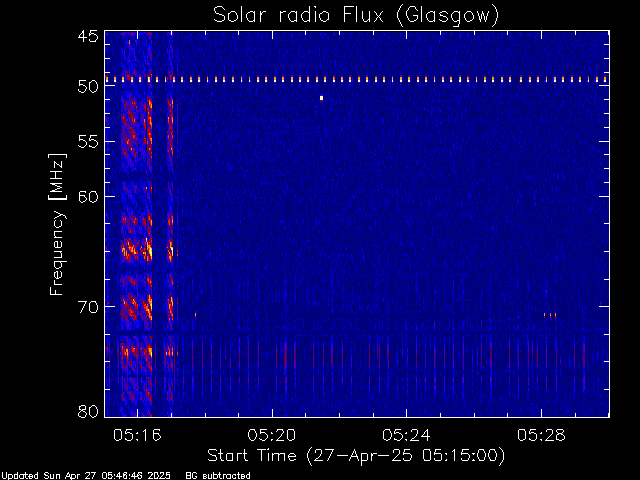Click the '45' frequency tick label
The height and width of the screenshot is (480, 640).
pos(88,36)
